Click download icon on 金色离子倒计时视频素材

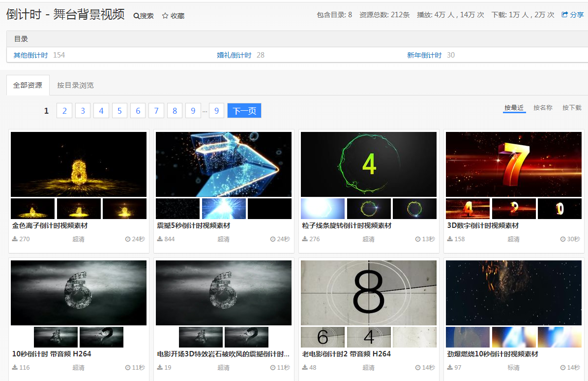click(15, 239)
